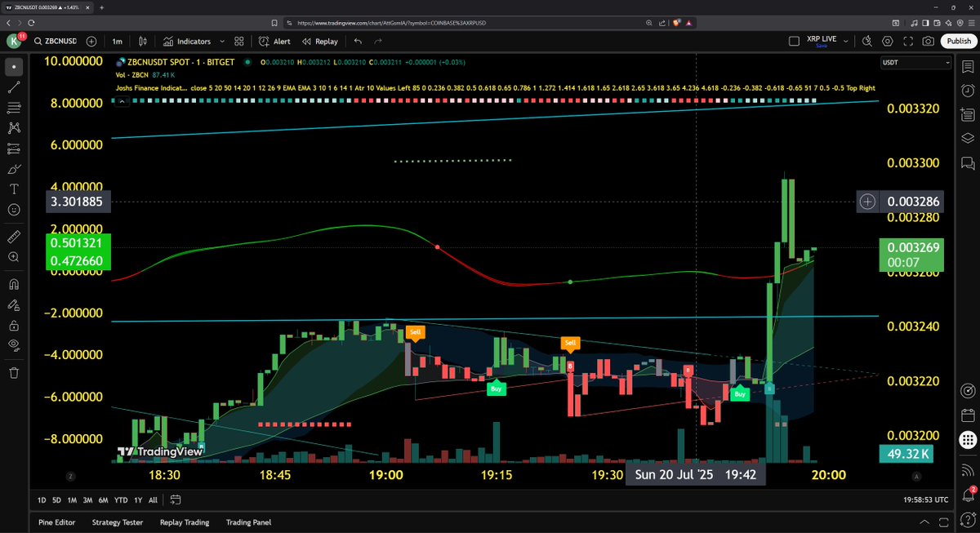Viewport: 980px width, 533px height.
Task: Enter fullscreen chart mode
Action: 907,41
